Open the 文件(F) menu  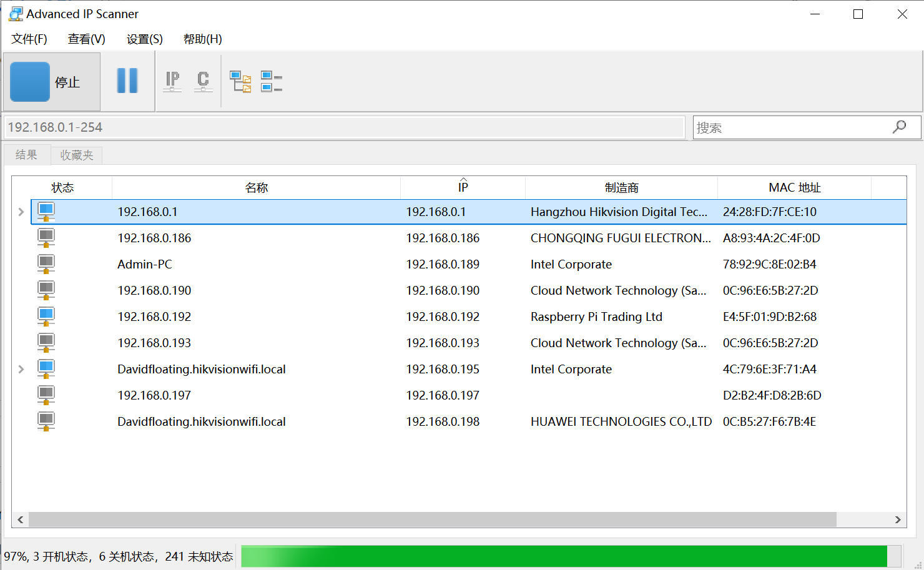pos(29,39)
